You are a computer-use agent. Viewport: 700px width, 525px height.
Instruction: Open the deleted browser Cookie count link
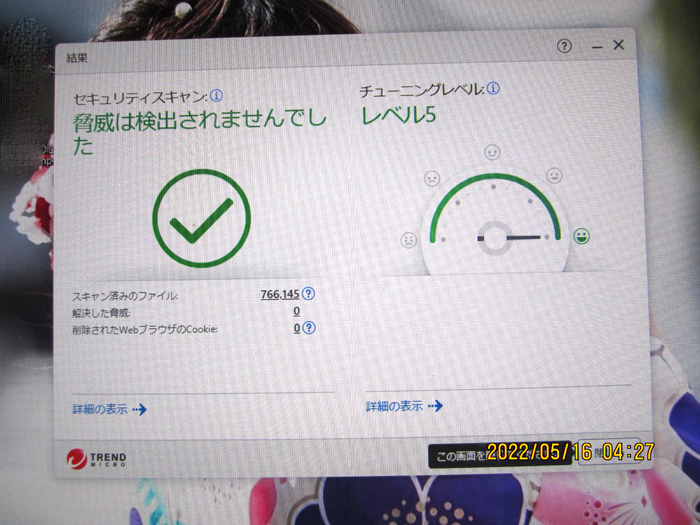click(296, 328)
